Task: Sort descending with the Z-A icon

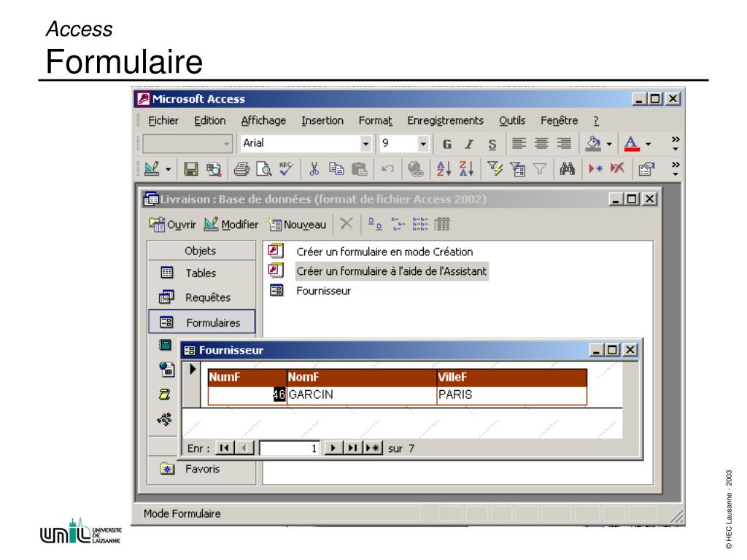Action: (x=466, y=169)
